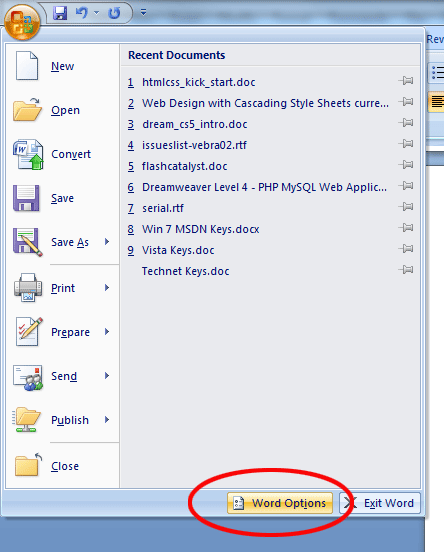
Task: Click the Word Options button
Action: click(280, 503)
